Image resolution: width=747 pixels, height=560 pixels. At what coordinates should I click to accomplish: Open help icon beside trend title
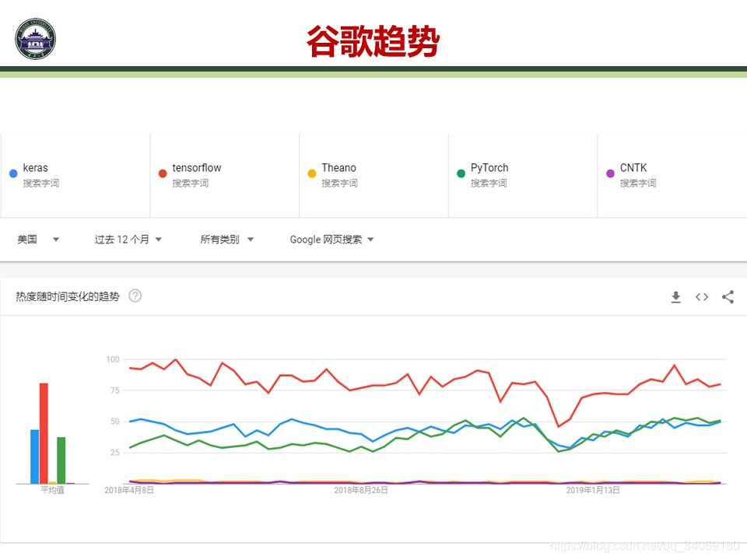135,296
